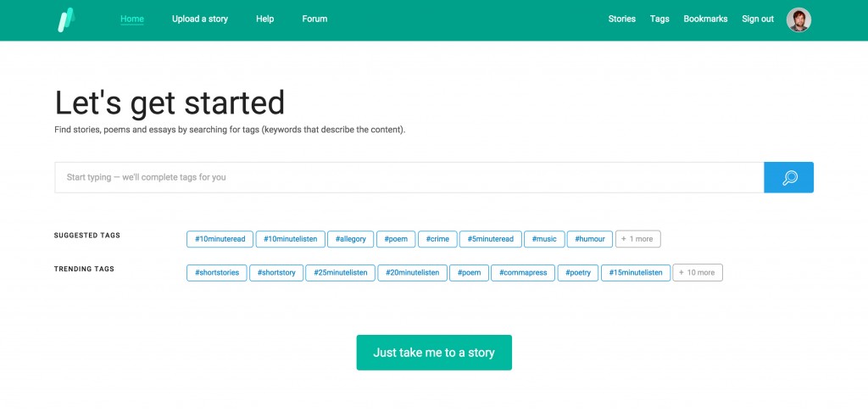Select the #commapress trending tag
Image resolution: width=868 pixels, height=412 pixels.
pyautogui.click(x=523, y=273)
